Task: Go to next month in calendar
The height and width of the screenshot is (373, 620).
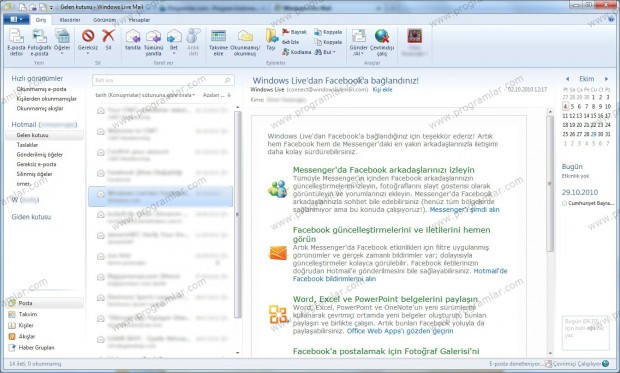Action: [606, 79]
